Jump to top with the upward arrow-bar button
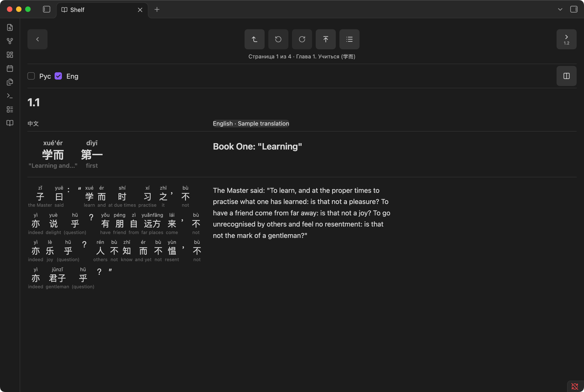The height and width of the screenshot is (392, 584). 326,39
